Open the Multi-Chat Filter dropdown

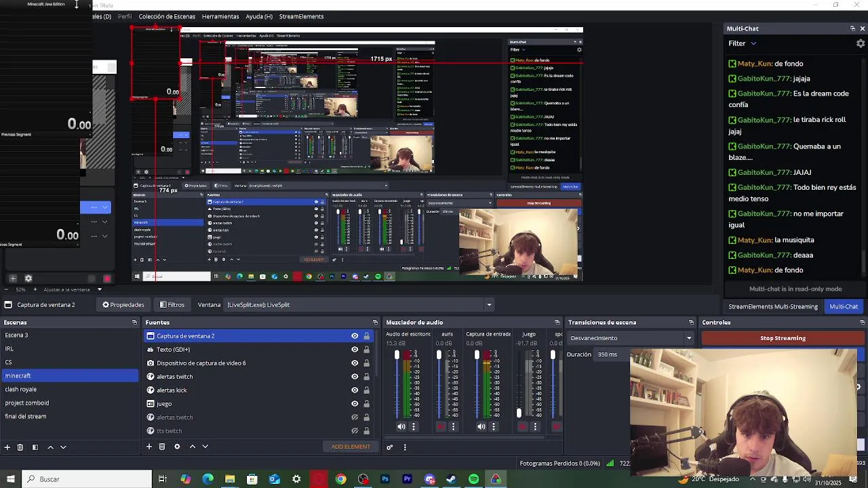[x=743, y=43]
